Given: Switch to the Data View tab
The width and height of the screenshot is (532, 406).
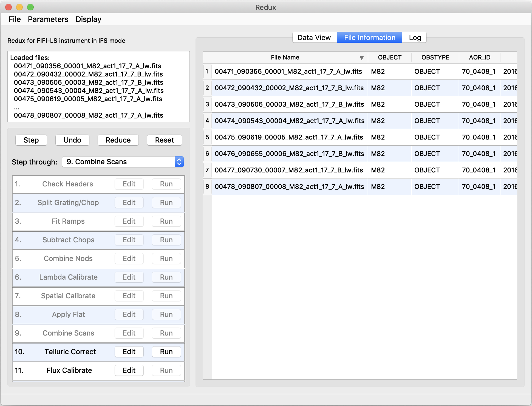Looking at the screenshot, I should click(314, 37).
